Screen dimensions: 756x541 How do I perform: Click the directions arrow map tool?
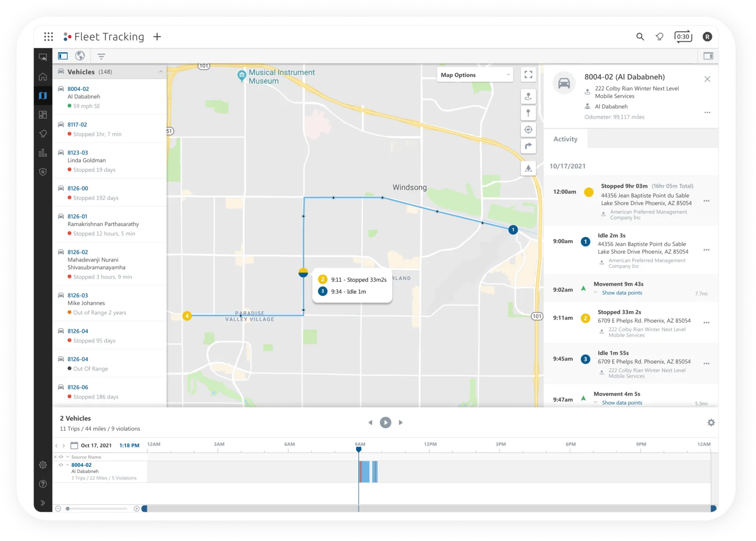(x=528, y=146)
